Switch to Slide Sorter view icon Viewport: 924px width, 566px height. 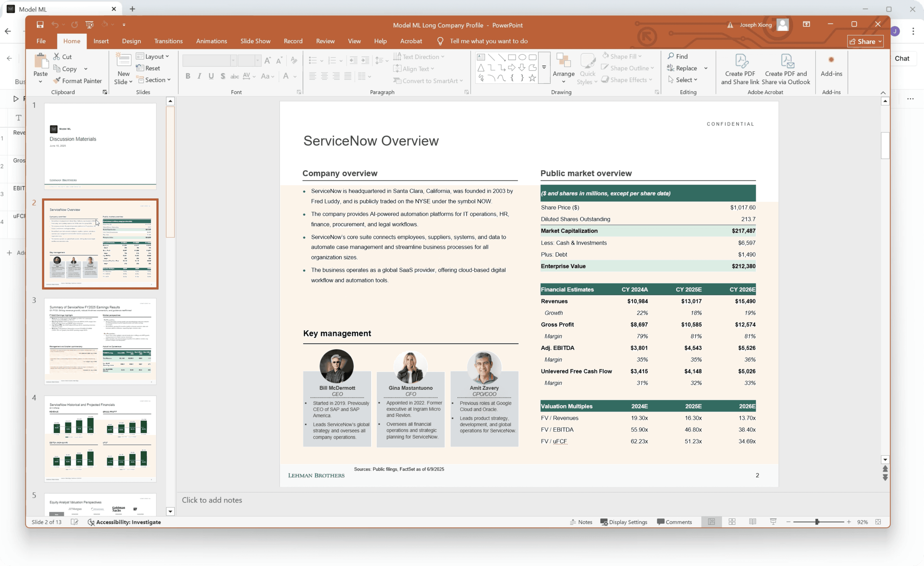(x=731, y=522)
